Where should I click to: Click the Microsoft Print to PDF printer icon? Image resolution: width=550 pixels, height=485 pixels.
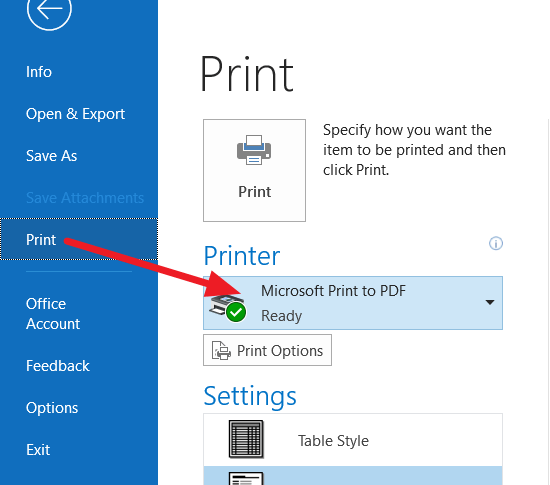tap(226, 305)
